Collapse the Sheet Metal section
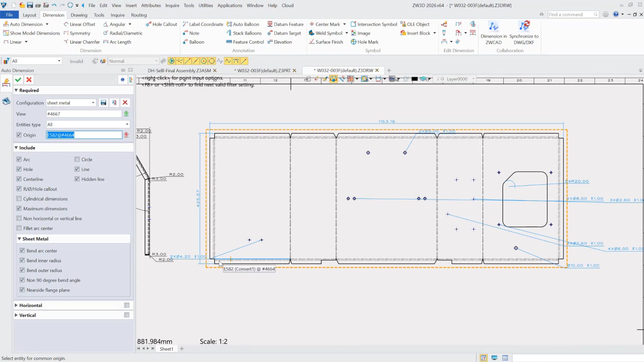 click(x=19, y=239)
